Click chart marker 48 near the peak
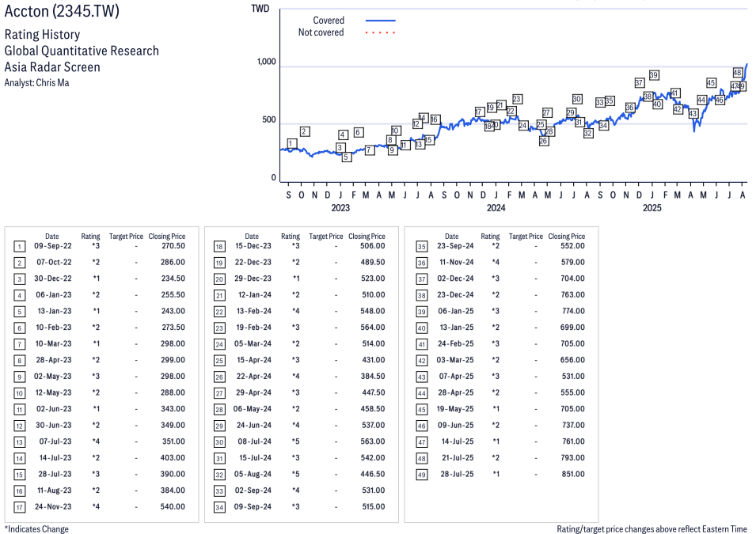This screenshot has height=534, width=756. pyautogui.click(x=738, y=73)
